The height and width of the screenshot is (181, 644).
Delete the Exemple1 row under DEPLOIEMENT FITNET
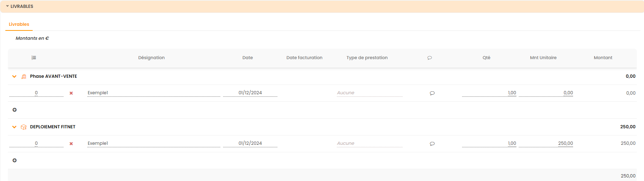71,144
